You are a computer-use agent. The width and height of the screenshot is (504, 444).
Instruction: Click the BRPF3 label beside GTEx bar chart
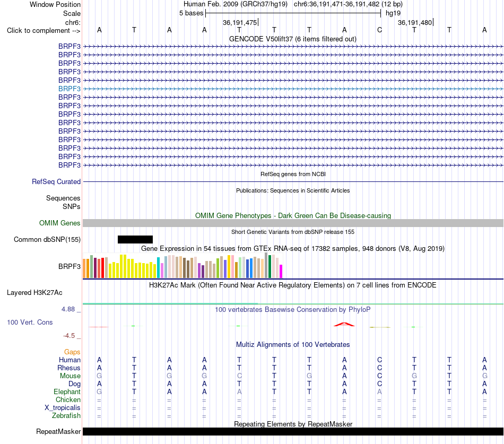(x=69, y=266)
